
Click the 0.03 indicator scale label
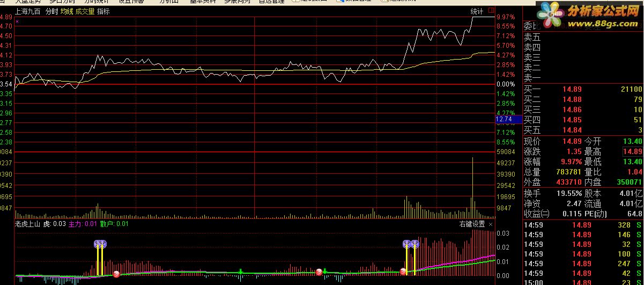[502, 233]
